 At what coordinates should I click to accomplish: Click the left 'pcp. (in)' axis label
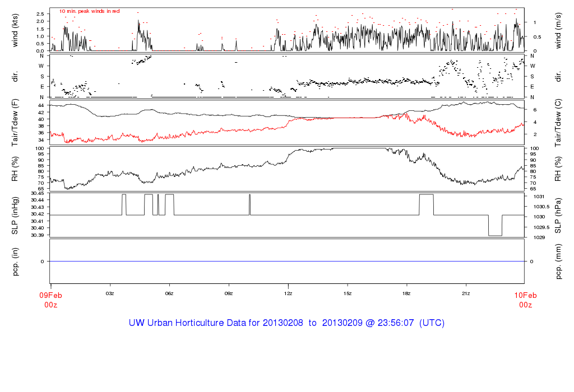click(15, 262)
